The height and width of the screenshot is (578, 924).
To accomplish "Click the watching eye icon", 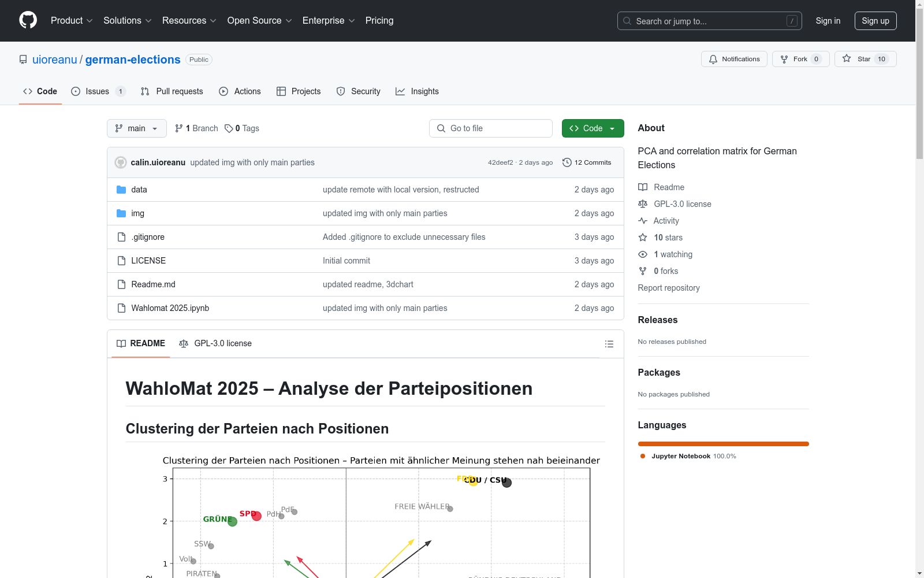I will [x=643, y=254].
